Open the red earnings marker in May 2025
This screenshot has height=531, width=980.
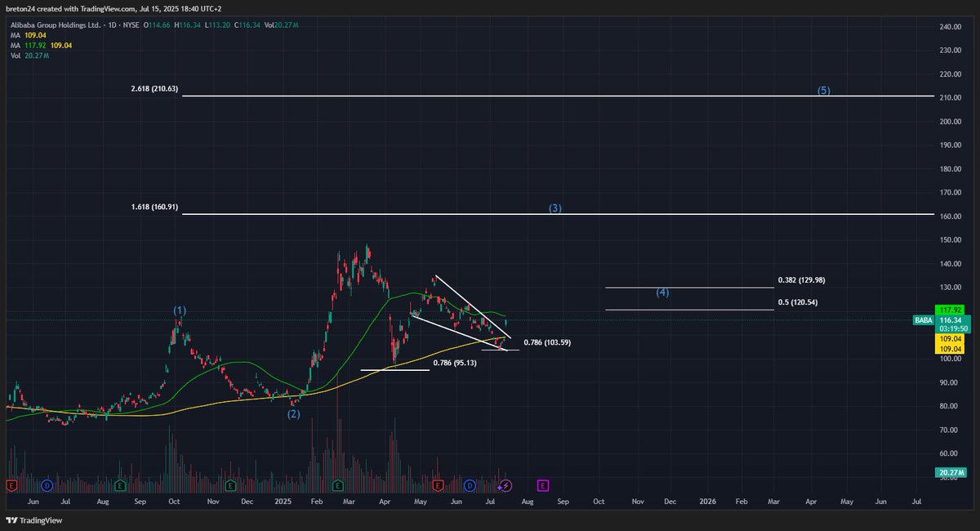[x=438, y=485]
